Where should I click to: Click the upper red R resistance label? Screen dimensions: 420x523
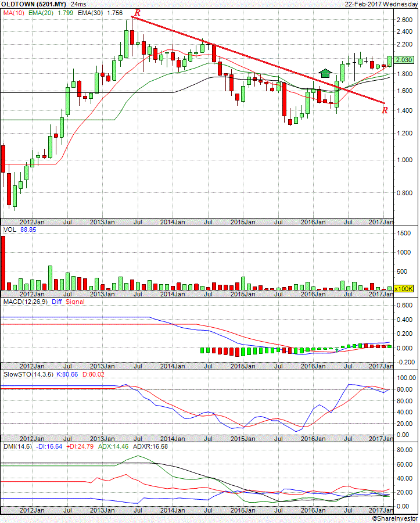137,13
